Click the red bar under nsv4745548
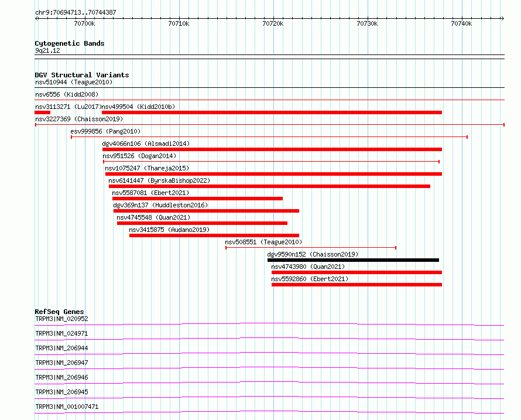 point(202,223)
